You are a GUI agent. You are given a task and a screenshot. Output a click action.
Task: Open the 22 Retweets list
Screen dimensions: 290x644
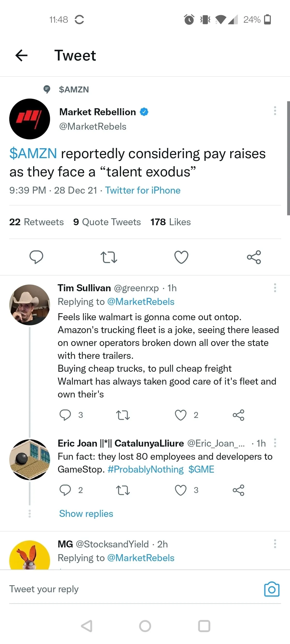[x=36, y=222]
